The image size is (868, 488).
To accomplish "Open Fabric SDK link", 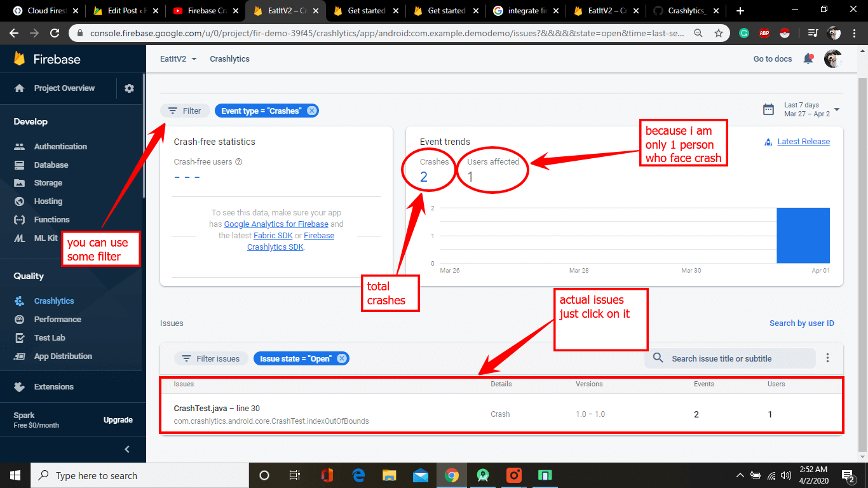I will pos(273,236).
